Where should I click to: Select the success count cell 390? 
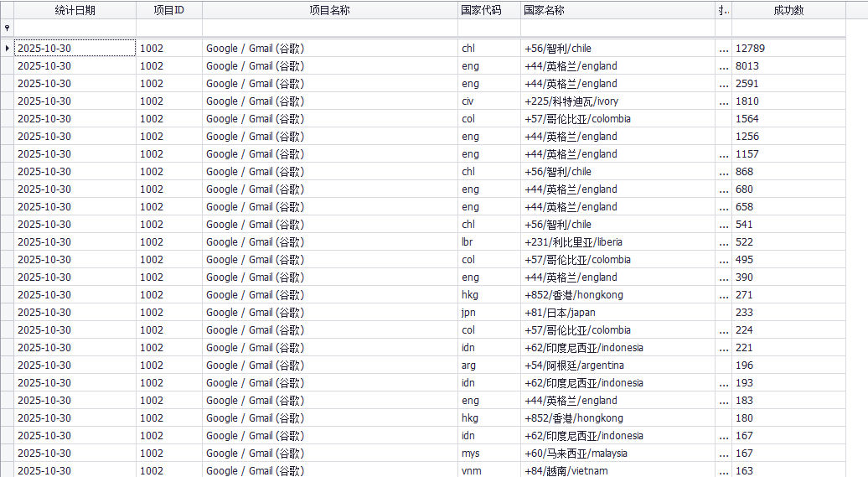(x=788, y=277)
